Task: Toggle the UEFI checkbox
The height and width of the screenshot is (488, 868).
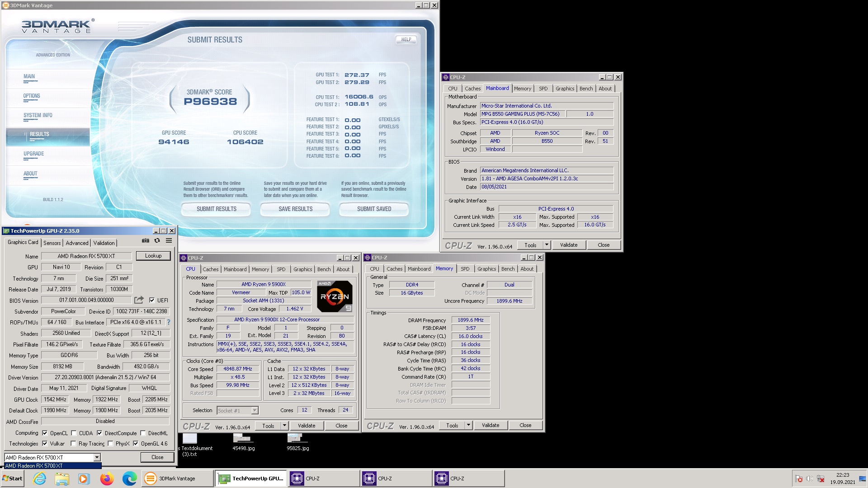Action: coord(152,300)
